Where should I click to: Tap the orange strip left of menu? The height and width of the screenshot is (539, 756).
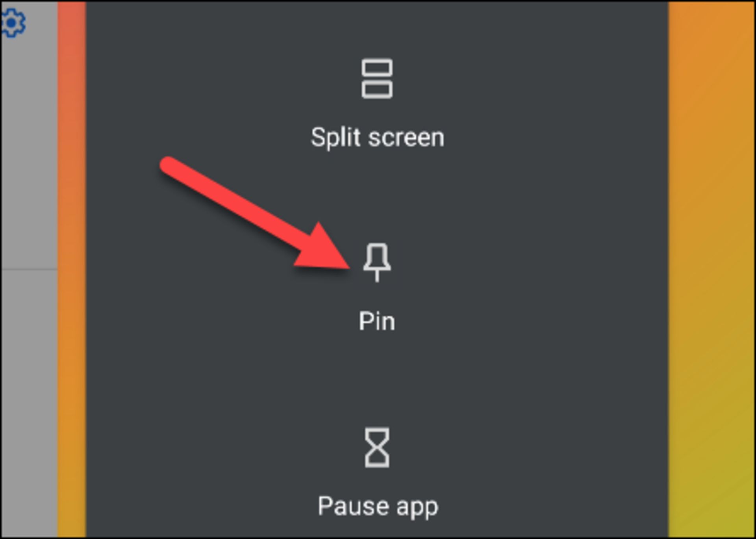click(72, 269)
